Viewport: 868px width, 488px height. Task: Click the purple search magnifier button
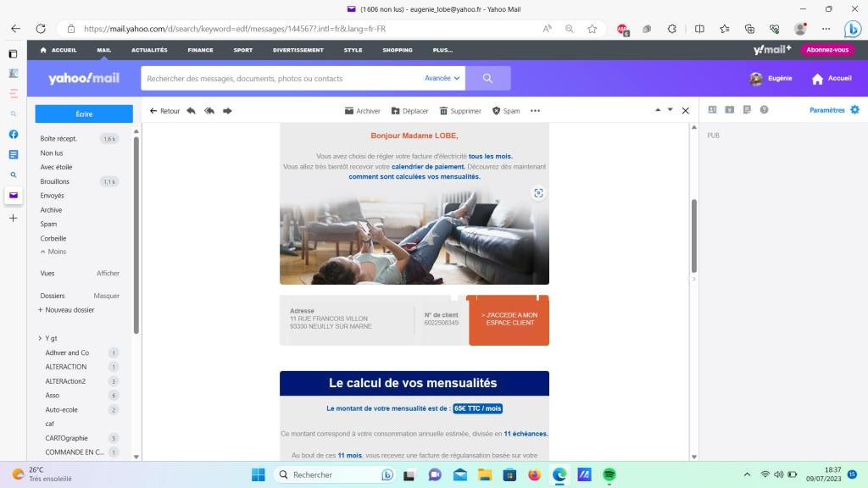487,78
